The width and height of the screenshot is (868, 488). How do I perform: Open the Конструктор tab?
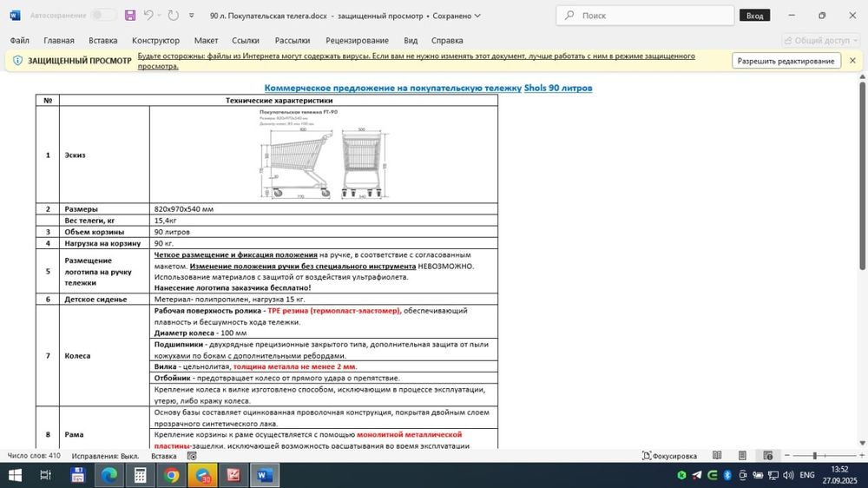click(x=155, y=41)
